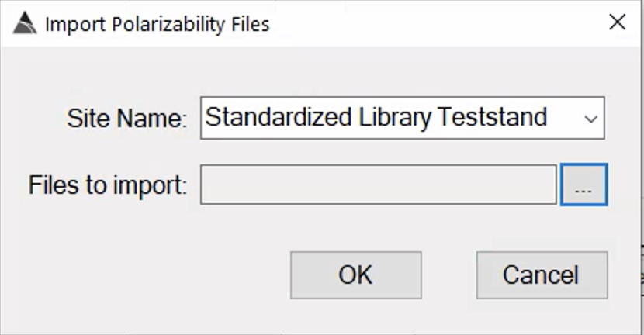Screen dimensions: 644x335
Task: Select the Standardized Library Teststand combo box
Action: point(402,118)
